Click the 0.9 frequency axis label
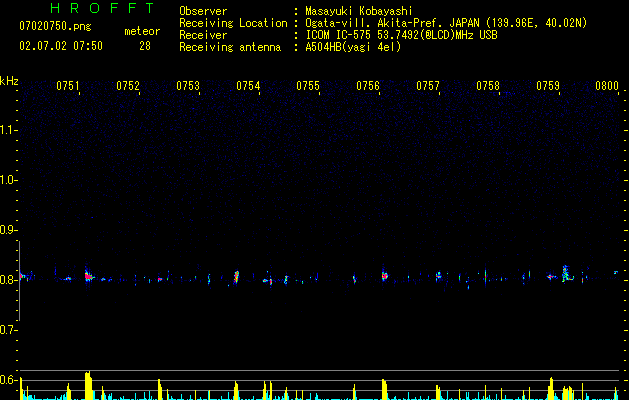Viewport: 629px width, 400px height. [8, 230]
